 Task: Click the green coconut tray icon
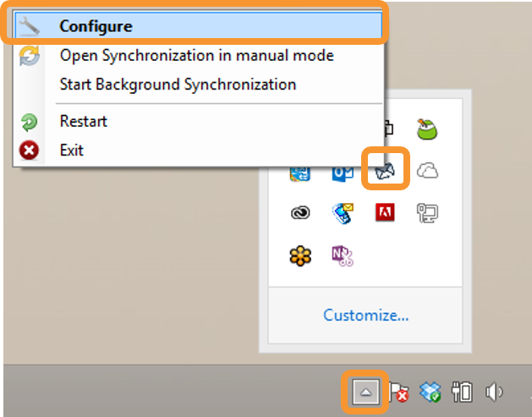pyautogui.click(x=427, y=129)
